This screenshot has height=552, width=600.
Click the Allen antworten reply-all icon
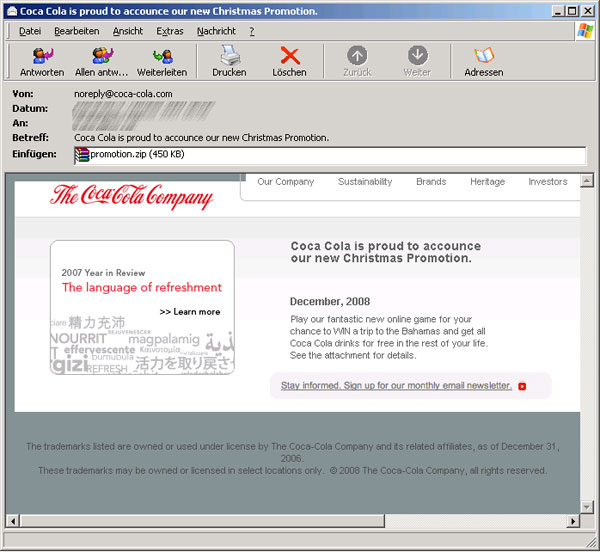103,55
